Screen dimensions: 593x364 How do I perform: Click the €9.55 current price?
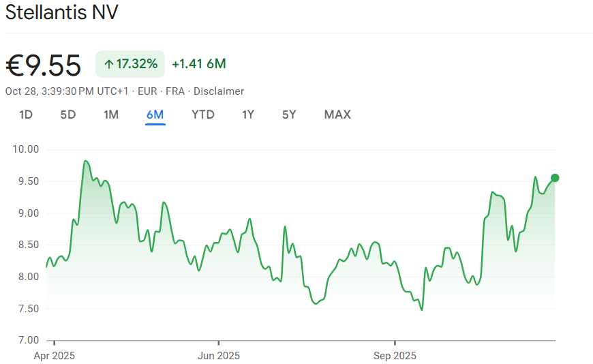click(x=44, y=65)
